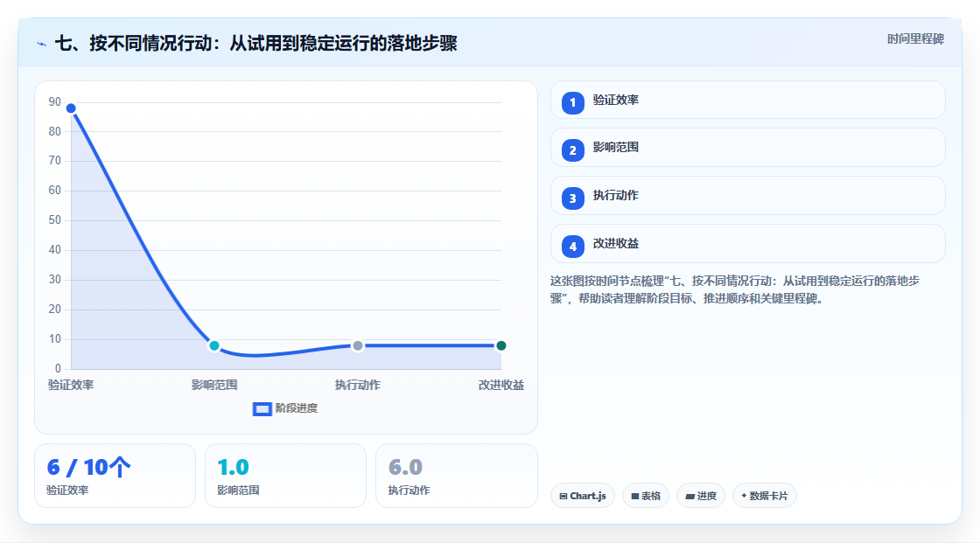
Task: Click the cyan data point at 影响范围
Action: (x=214, y=345)
